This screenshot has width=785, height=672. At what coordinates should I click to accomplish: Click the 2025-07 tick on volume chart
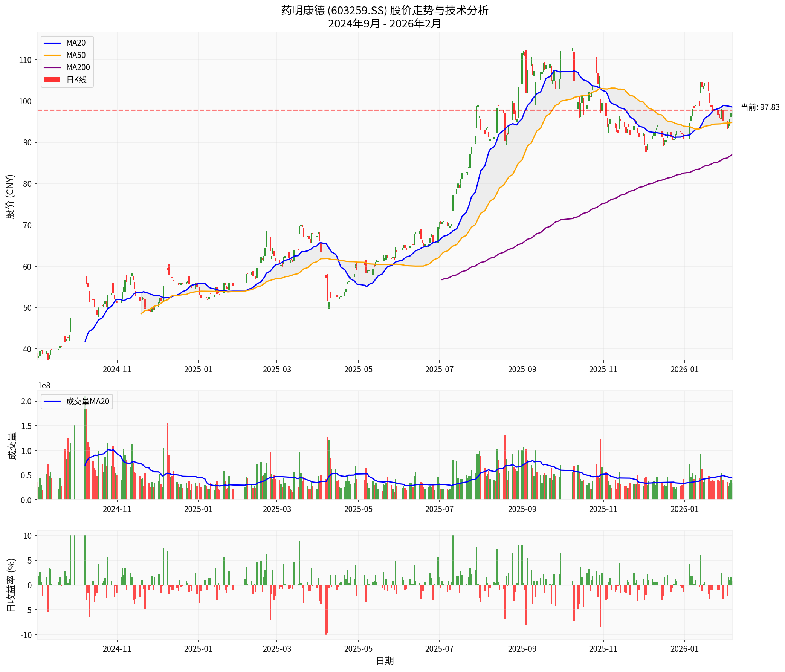pyautogui.click(x=439, y=509)
